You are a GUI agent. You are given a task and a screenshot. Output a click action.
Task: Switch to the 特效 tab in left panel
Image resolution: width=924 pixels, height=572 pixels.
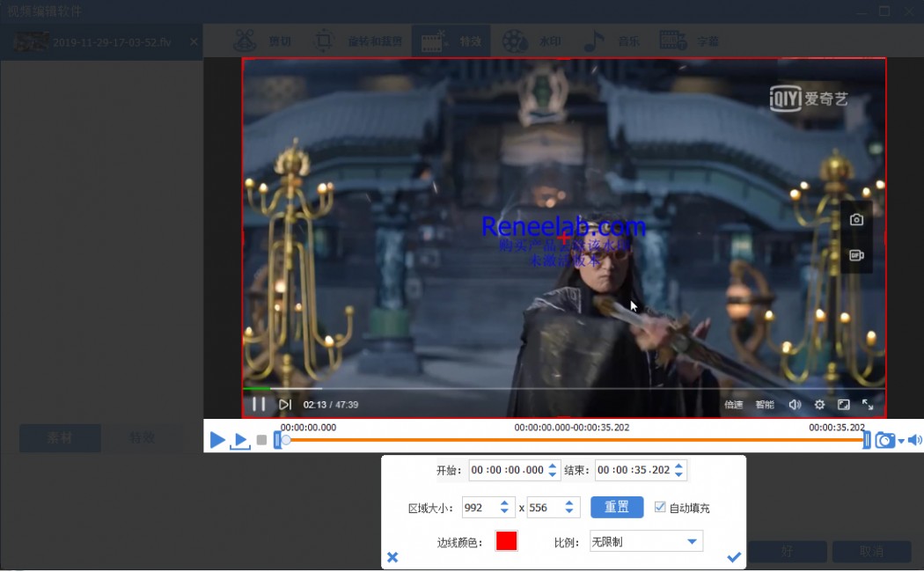click(x=142, y=437)
